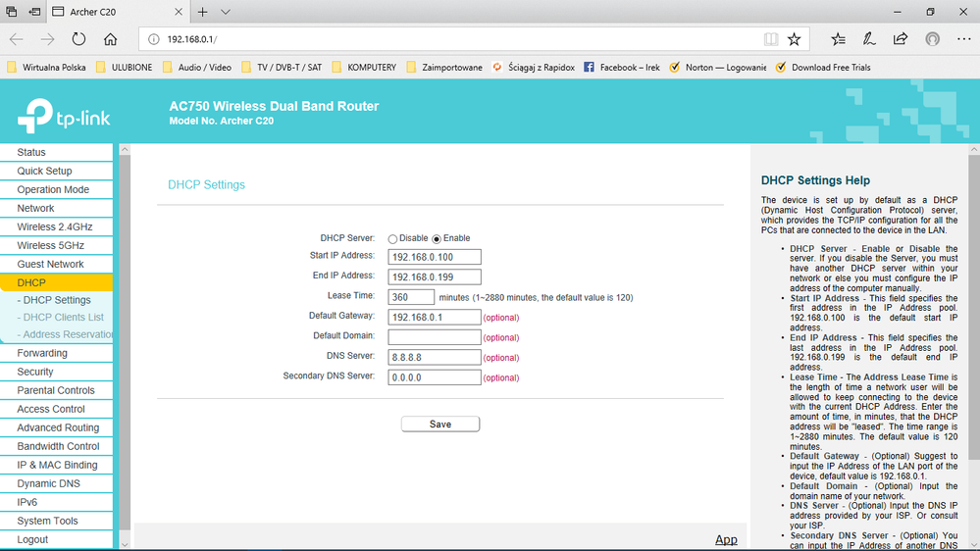980x551 pixels.
Task: Open browser Settings and more menu
Action: [x=962, y=39]
